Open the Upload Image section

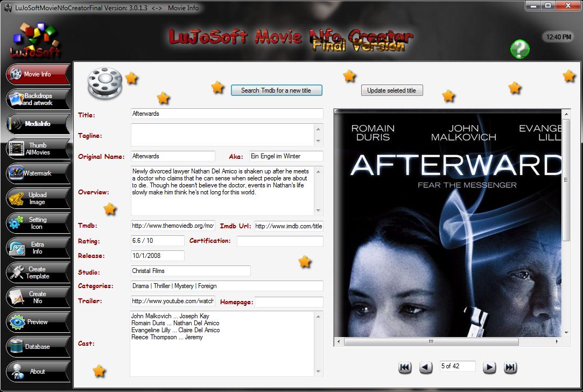coord(38,198)
